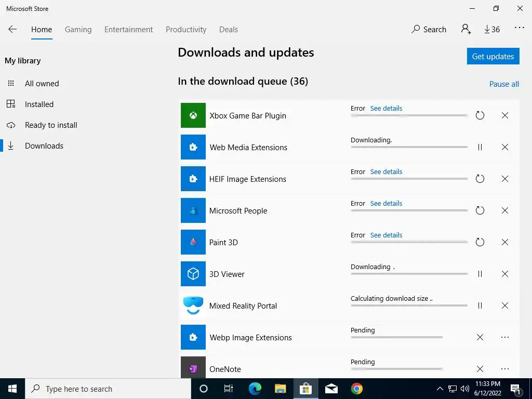Select Installed in My library
This screenshot has height=399, width=532.
click(x=39, y=104)
